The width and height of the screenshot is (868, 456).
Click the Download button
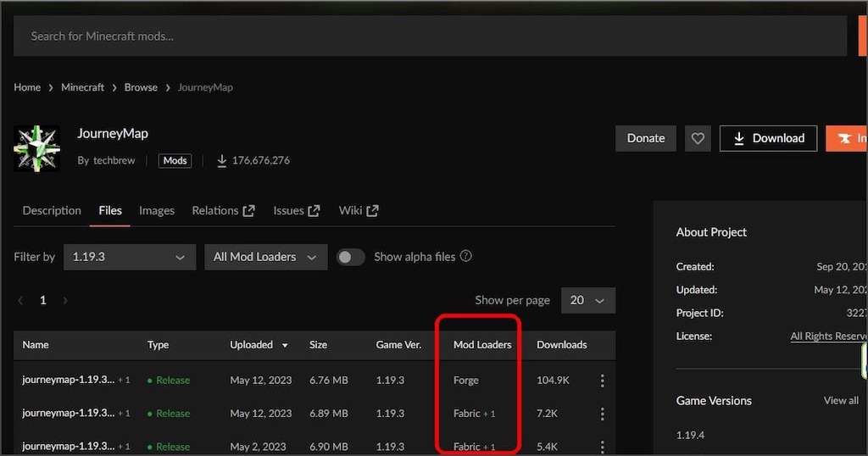pos(768,138)
